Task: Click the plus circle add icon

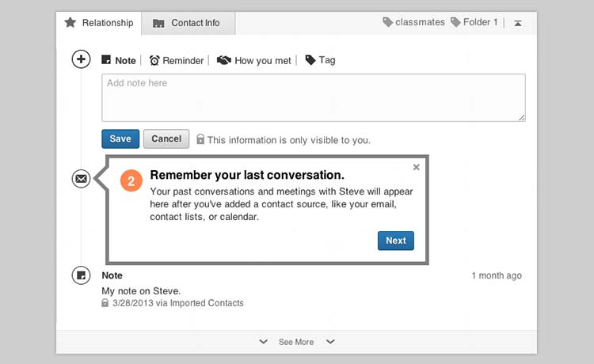Action: [x=81, y=59]
